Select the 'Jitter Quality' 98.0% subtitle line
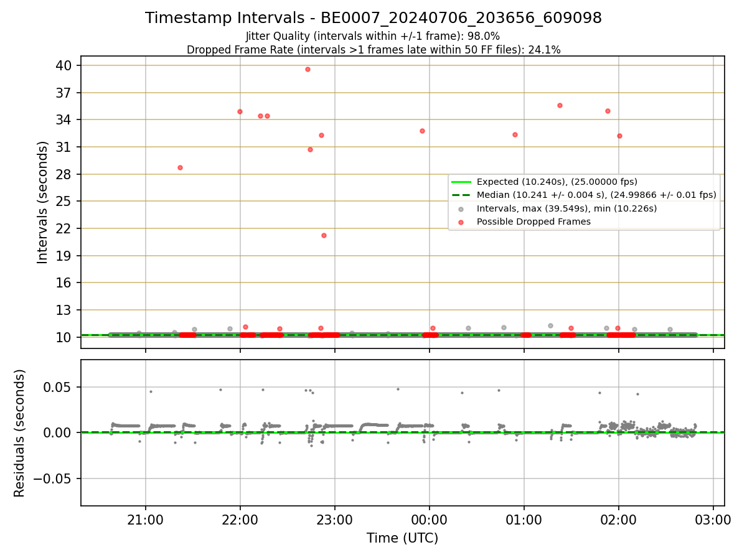This screenshot has width=747, height=560. (374, 37)
